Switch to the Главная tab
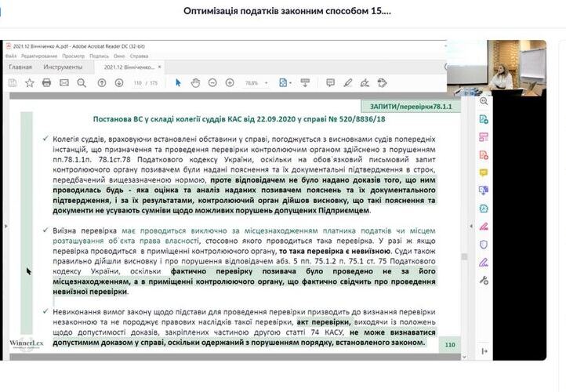This screenshot has width=566, height=392. pos(20,67)
